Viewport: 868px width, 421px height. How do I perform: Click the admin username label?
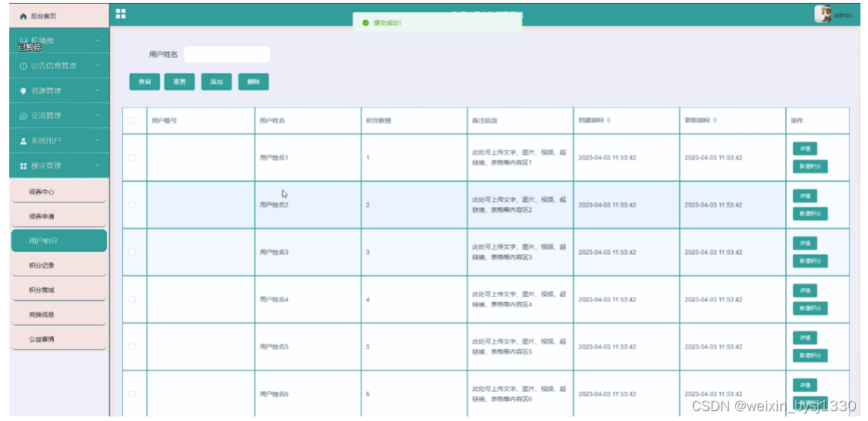842,15
